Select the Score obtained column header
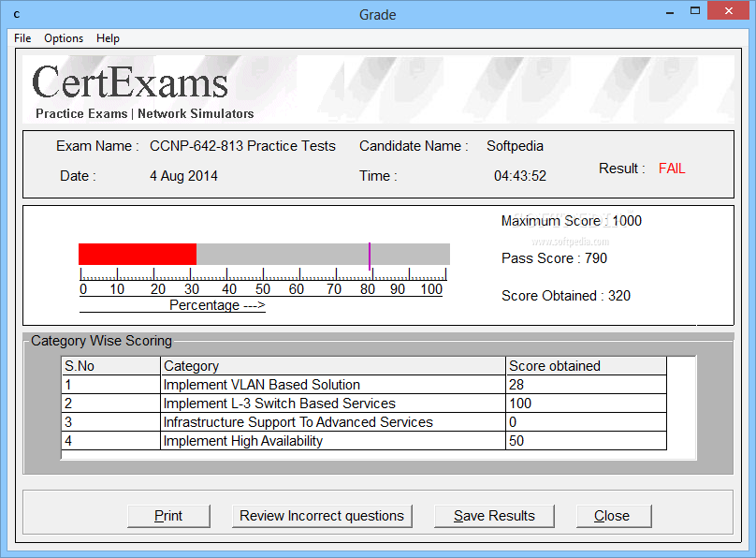The height and width of the screenshot is (558, 756). pos(587,366)
